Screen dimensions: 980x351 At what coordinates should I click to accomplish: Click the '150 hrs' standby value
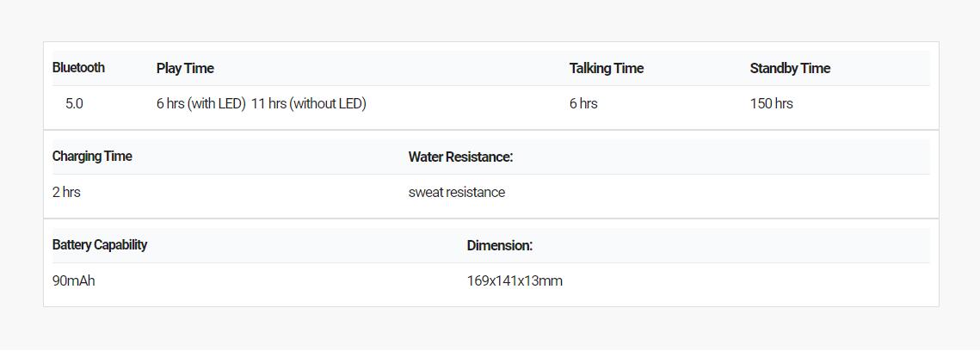tap(771, 104)
